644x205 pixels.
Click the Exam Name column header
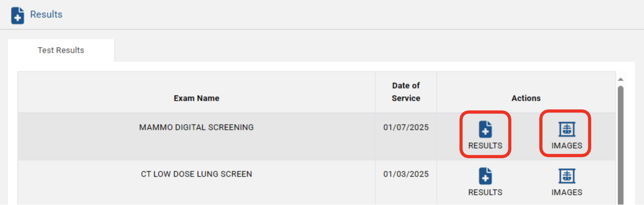197,98
